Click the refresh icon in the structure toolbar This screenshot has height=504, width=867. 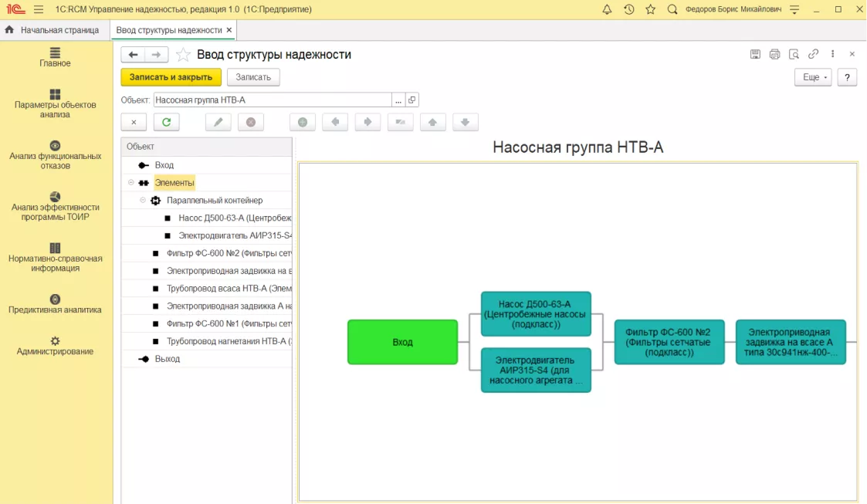tap(167, 122)
